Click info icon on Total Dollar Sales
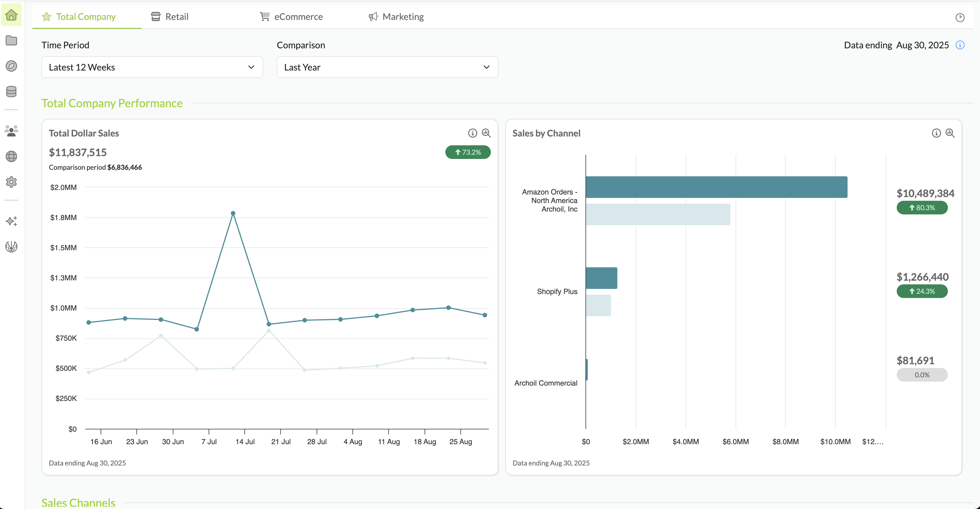 (x=472, y=133)
